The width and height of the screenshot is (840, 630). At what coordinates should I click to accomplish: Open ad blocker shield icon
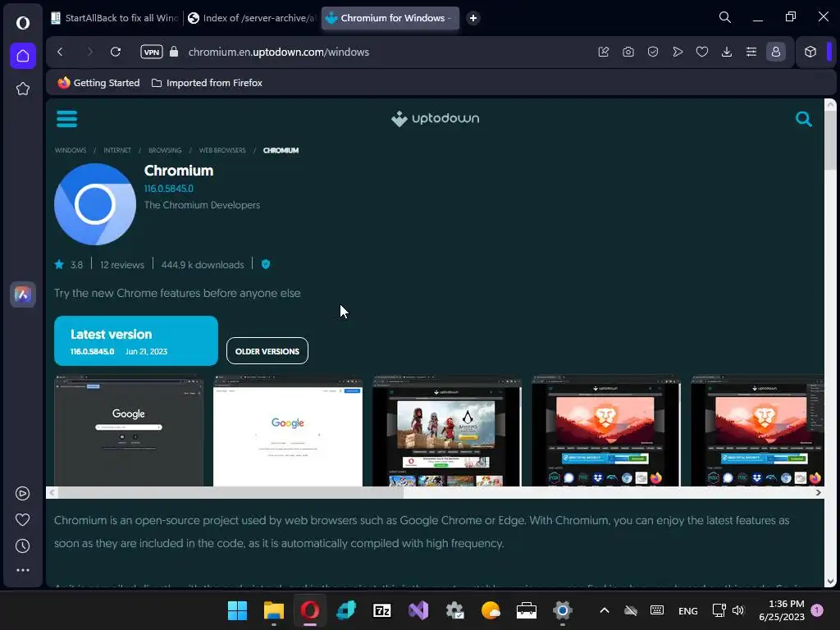pos(653,52)
